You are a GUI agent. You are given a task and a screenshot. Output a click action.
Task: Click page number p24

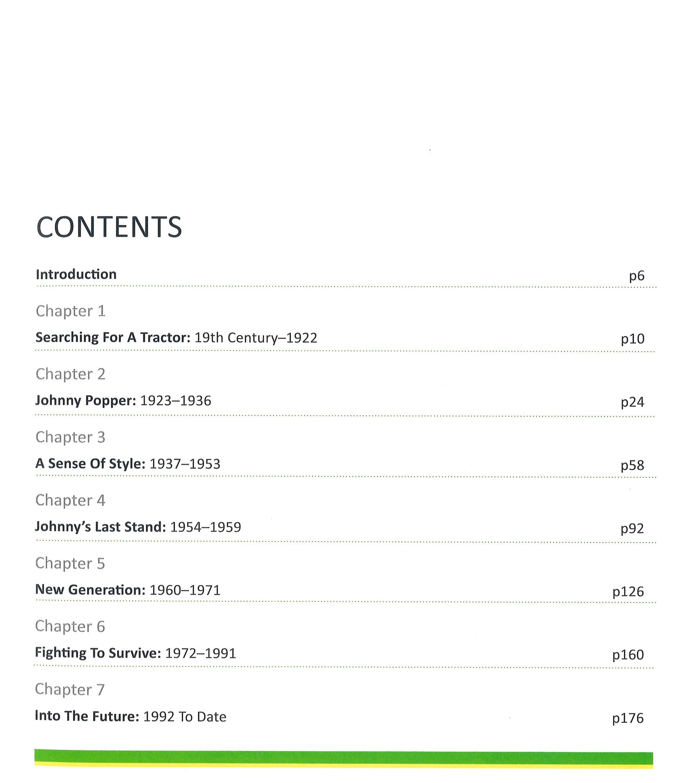click(x=632, y=402)
